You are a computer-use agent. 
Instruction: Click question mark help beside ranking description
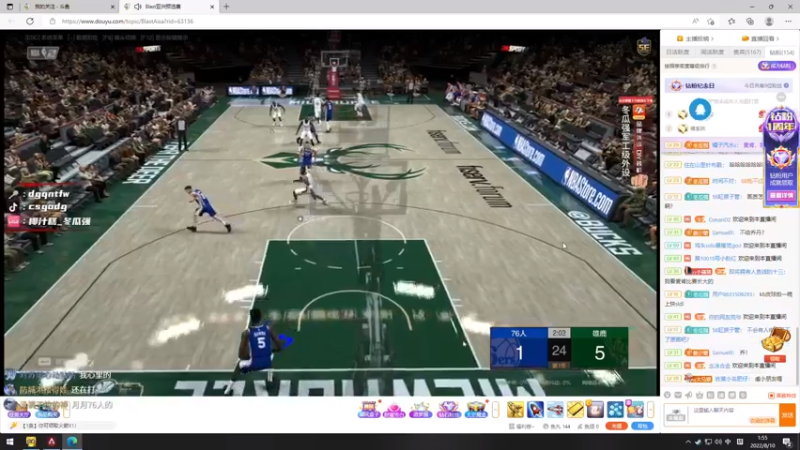coord(714,66)
